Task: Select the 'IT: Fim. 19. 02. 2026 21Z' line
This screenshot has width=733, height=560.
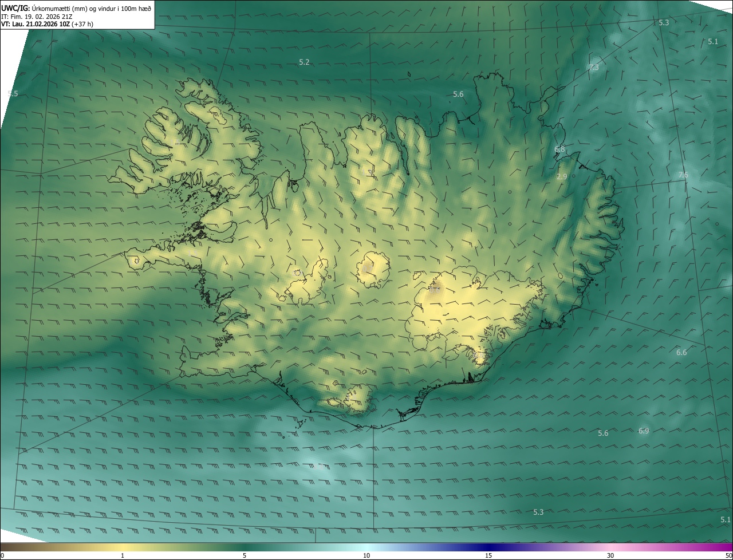Action: (x=37, y=16)
